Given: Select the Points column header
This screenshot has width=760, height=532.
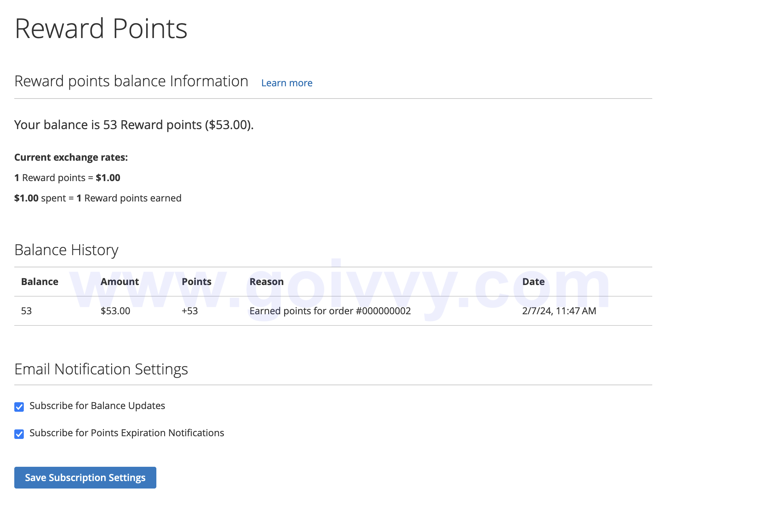Looking at the screenshot, I should (x=196, y=281).
